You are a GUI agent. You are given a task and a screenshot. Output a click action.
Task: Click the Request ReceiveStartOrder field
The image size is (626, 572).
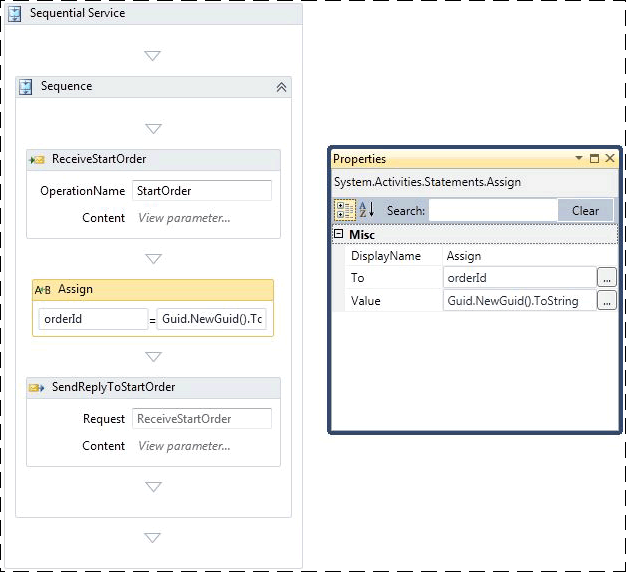pos(202,419)
